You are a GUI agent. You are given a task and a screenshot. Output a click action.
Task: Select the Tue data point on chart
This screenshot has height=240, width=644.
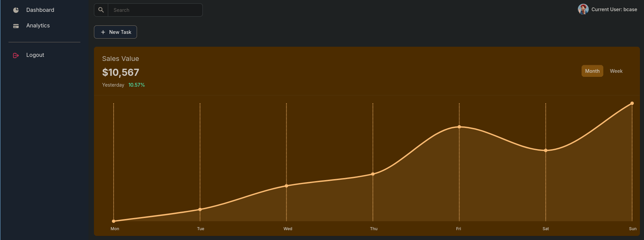(x=200, y=209)
